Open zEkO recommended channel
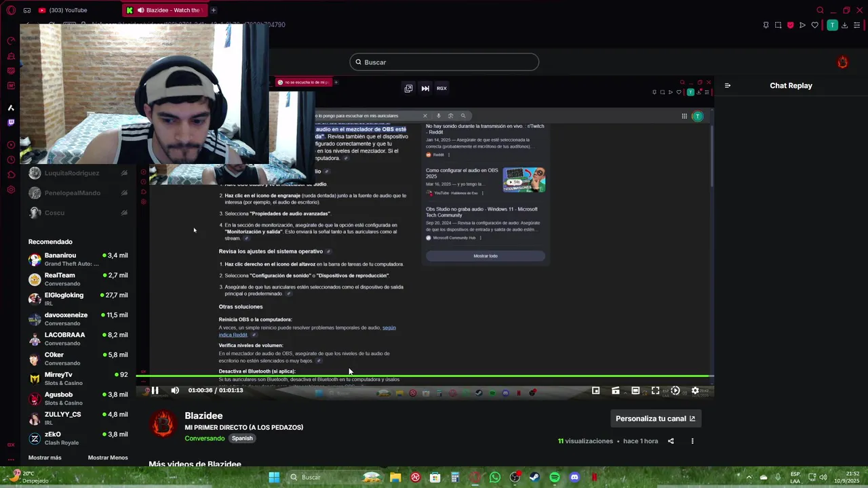This screenshot has height=488, width=868. click(79, 438)
